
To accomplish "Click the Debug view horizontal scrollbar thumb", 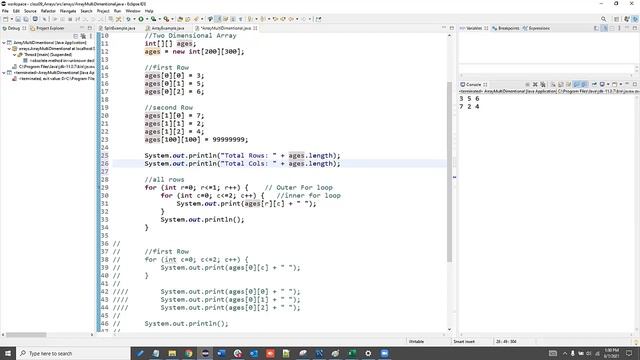I will click(26, 335).
